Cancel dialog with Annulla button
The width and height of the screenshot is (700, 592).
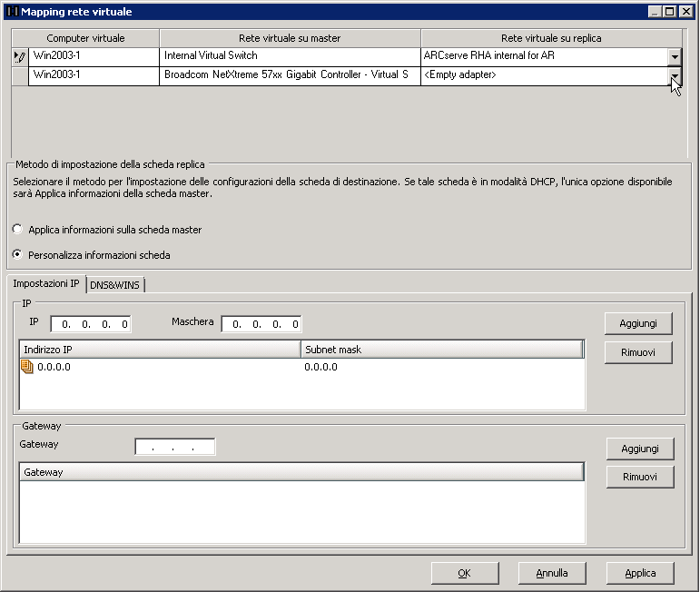pyautogui.click(x=551, y=573)
